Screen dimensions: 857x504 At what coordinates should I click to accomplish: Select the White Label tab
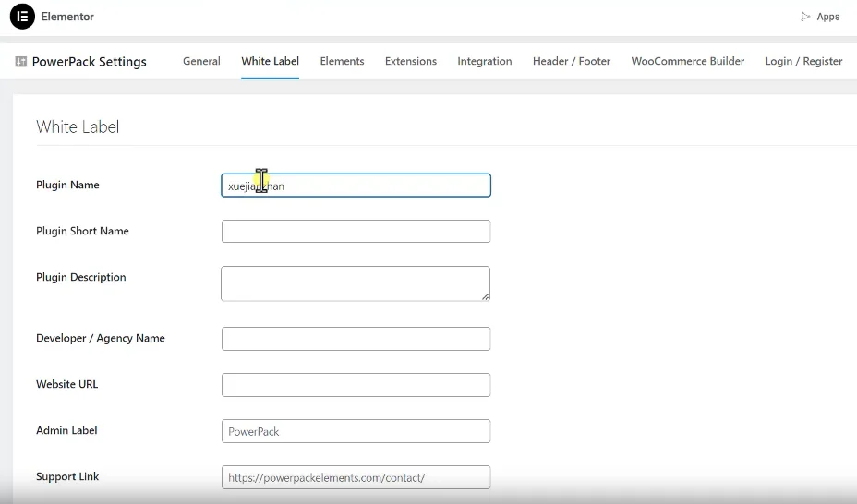click(270, 61)
